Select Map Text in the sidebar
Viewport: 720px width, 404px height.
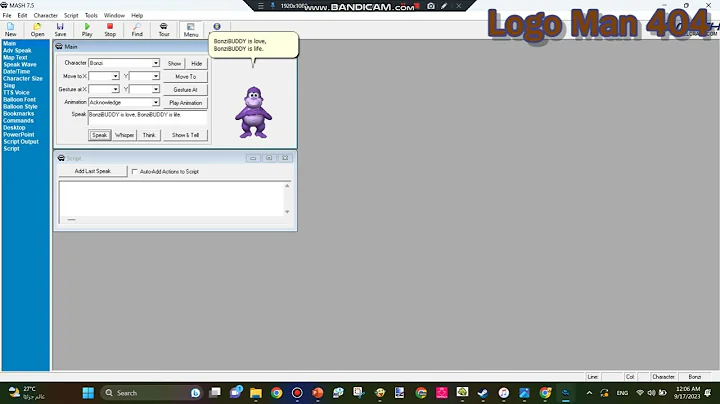[x=15, y=57]
